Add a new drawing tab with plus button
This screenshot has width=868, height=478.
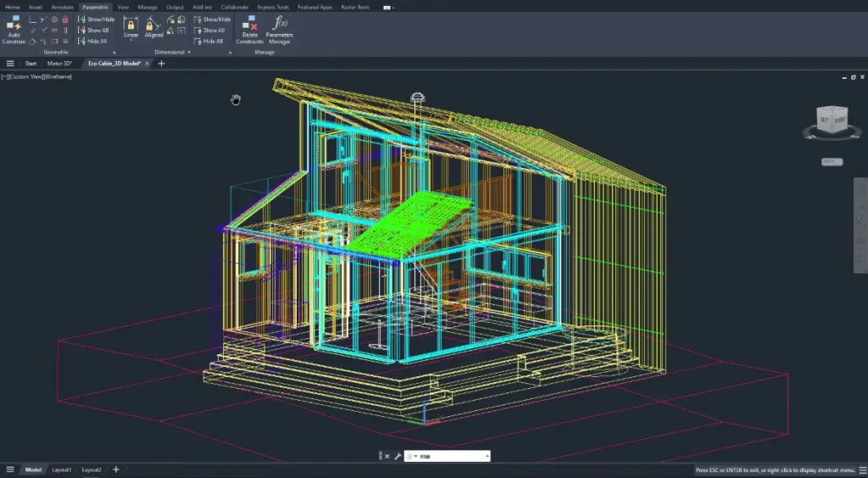[x=161, y=64]
